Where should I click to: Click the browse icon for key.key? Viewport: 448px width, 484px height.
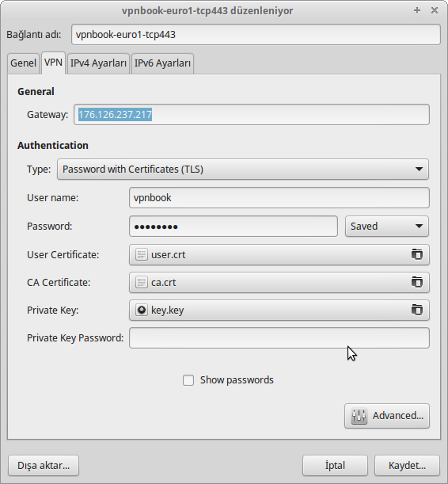click(417, 310)
